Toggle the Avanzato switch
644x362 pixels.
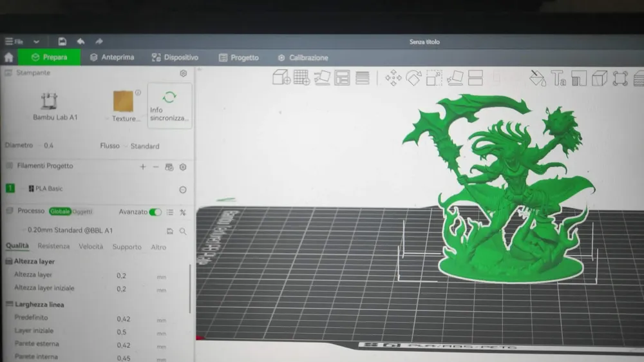tap(155, 212)
